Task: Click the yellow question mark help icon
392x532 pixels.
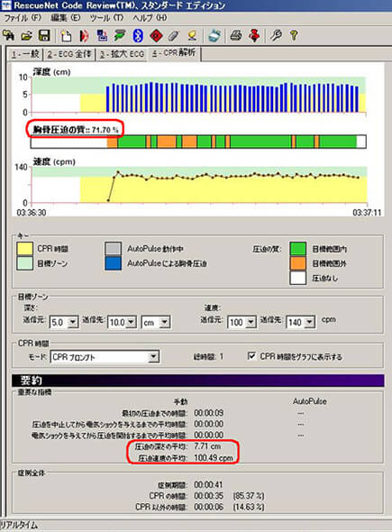Action: click(x=294, y=35)
